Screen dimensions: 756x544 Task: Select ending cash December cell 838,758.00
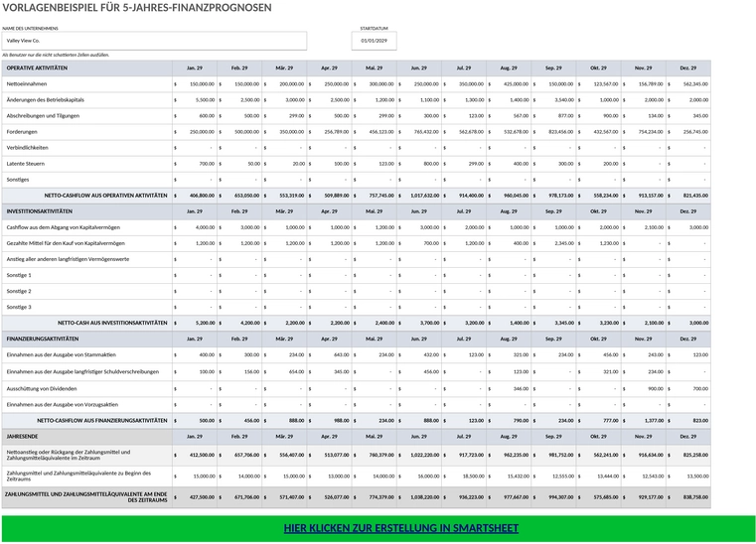pyautogui.click(x=688, y=497)
